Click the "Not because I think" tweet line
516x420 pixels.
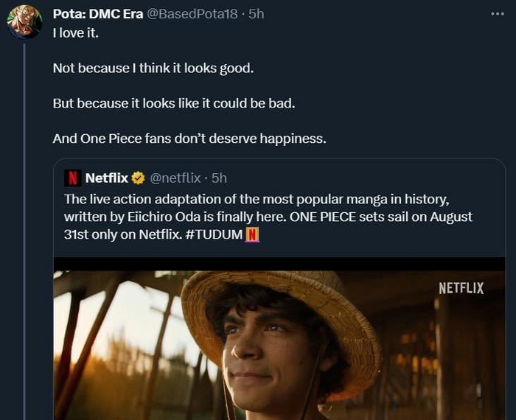153,68
